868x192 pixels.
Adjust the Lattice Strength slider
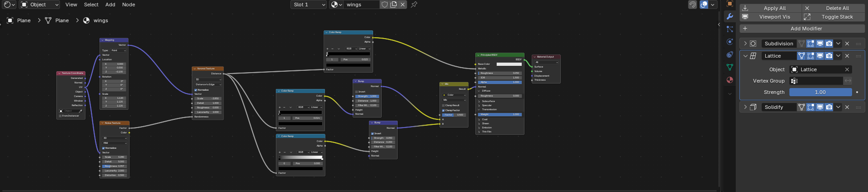coord(820,92)
